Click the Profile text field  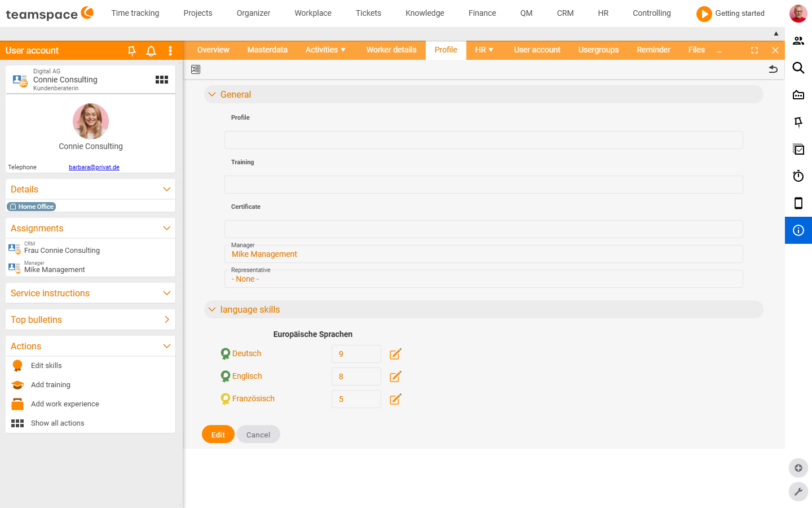coord(484,140)
